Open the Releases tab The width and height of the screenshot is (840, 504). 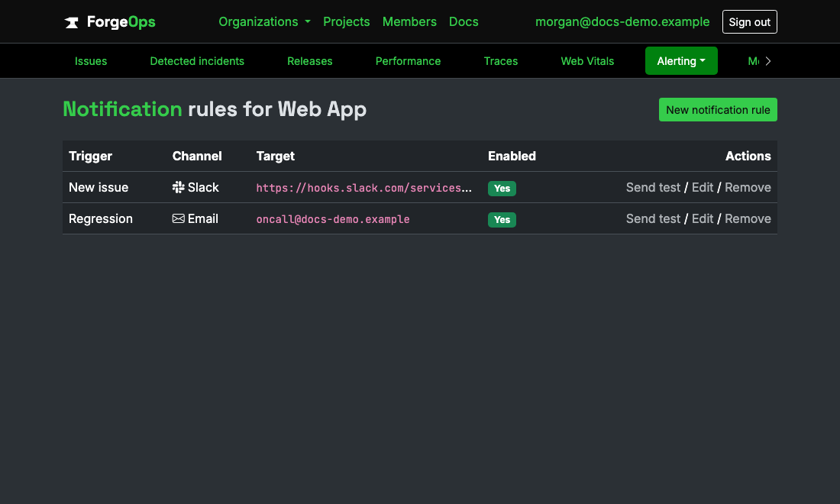point(309,61)
